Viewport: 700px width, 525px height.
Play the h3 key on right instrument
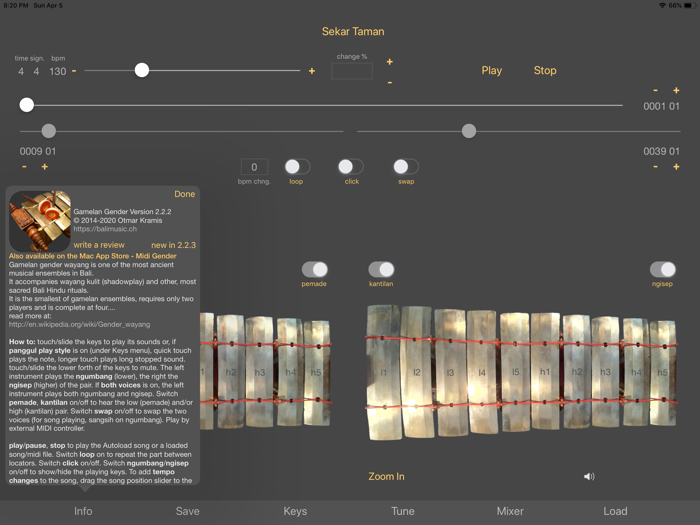605,372
